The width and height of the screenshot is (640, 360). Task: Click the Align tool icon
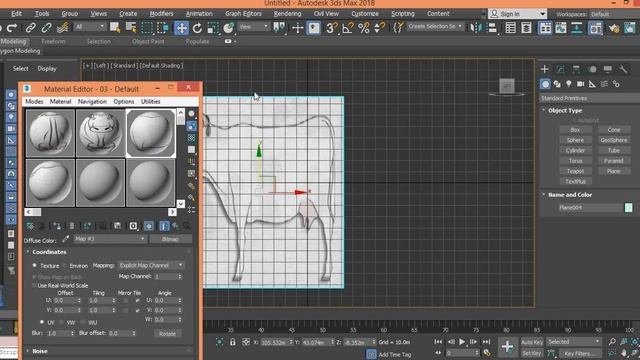tap(493, 28)
